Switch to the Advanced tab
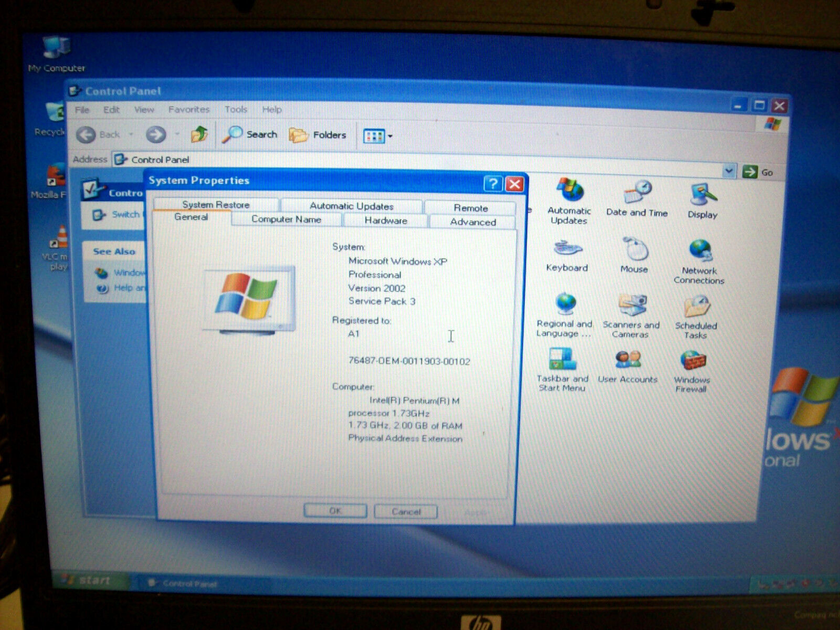 coord(472,222)
